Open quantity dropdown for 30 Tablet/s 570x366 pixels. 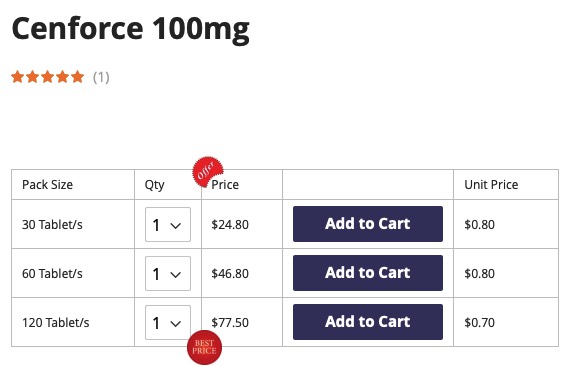coord(168,225)
